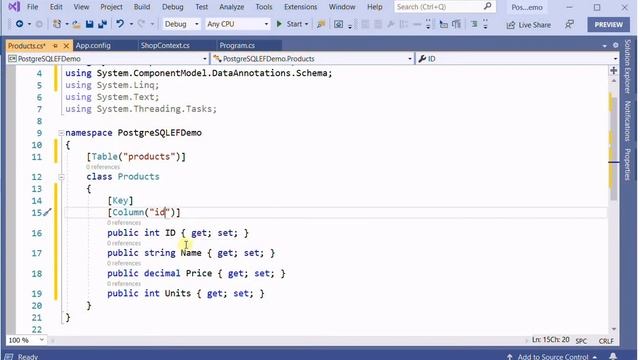
Task: Click the Redo arrow icon
Action: tap(141, 24)
